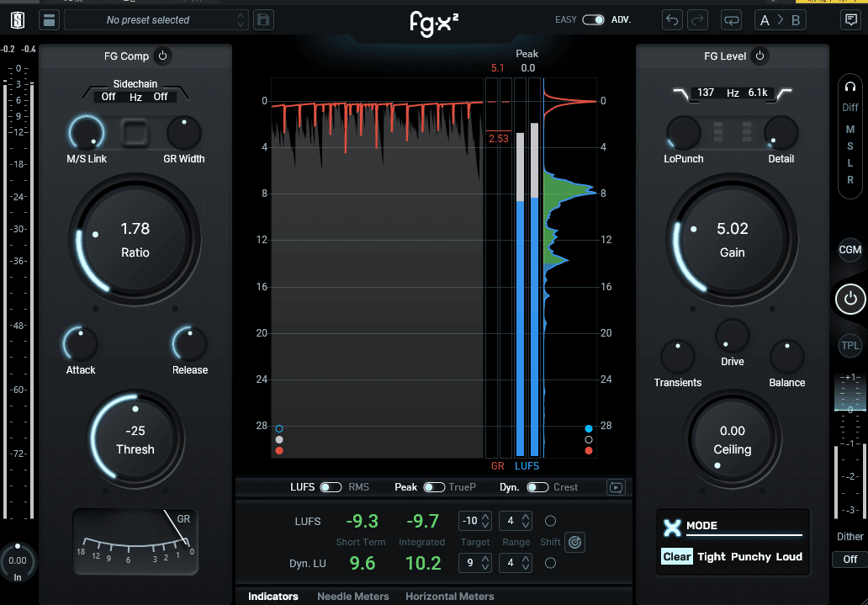Click the redo arrow button
Viewport: 868px width, 605px height.
[697, 20]
